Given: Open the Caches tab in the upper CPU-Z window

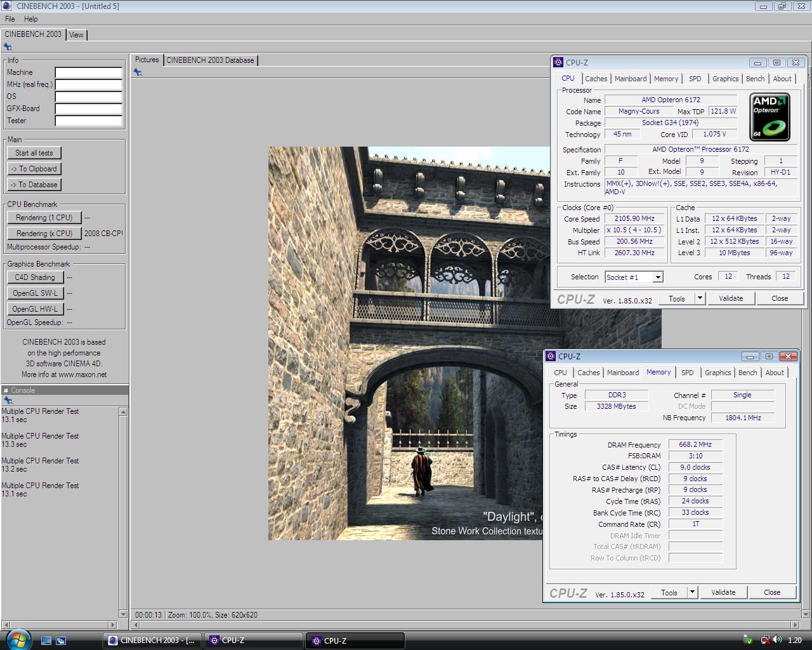Looking at the screenshot, I should tap(596, 79).
